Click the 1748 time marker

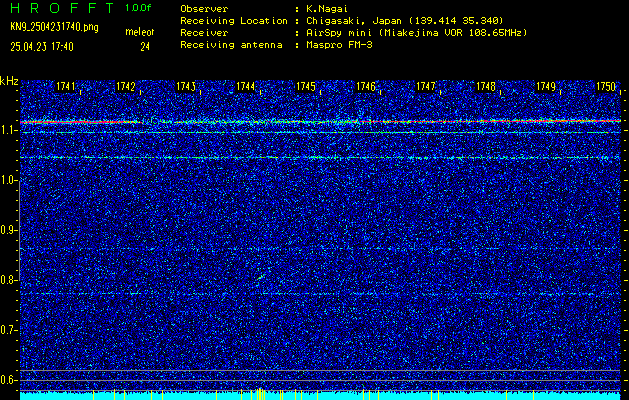click(x=486, y=86)
